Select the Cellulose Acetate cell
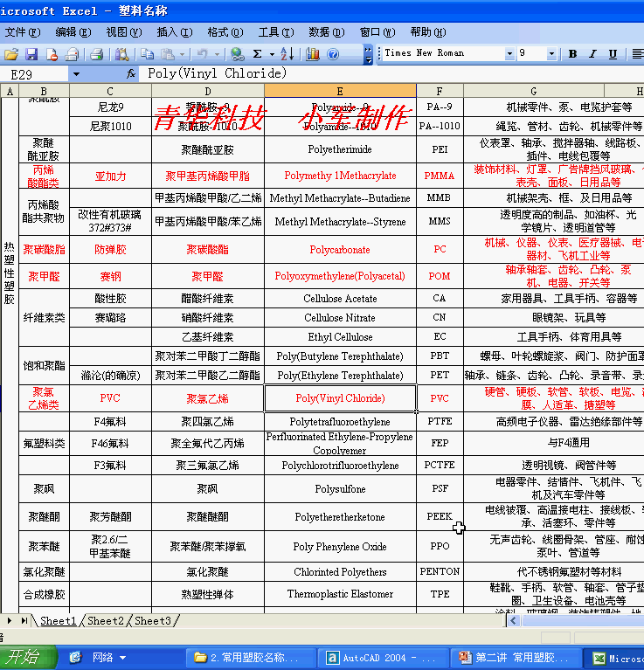Viewport: 644px width, 670px height. [x=340, y=298]
